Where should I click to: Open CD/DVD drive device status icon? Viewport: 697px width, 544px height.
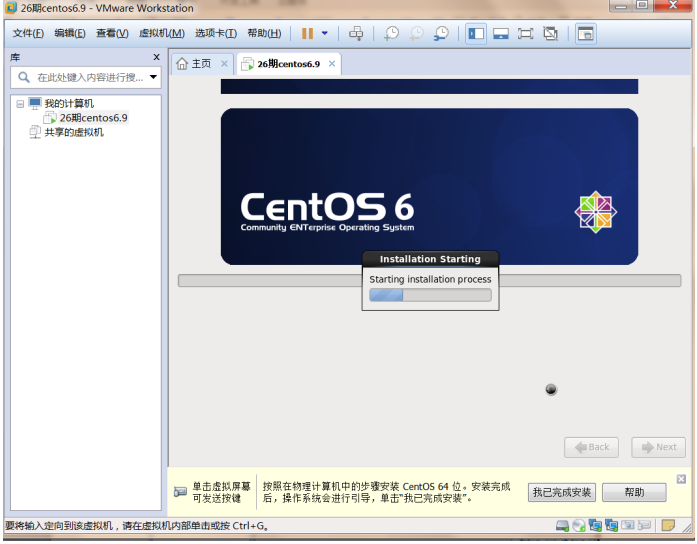[579, 526]
